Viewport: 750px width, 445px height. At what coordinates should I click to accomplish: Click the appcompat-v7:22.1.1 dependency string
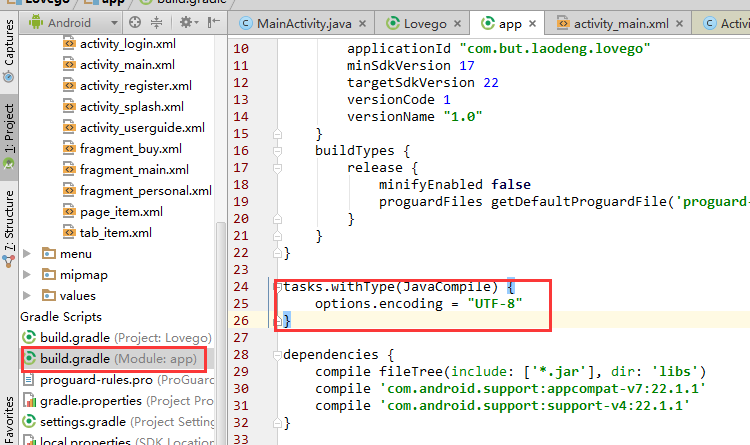click(542, 389)
